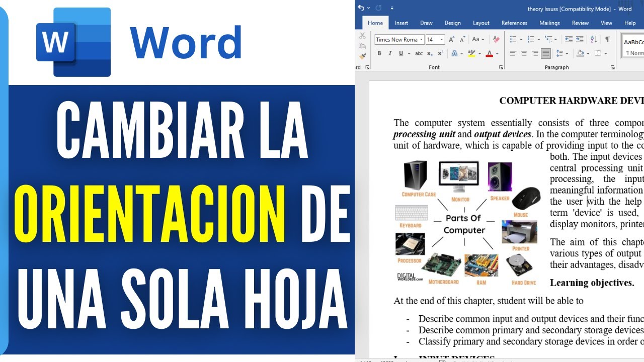Click the Redo button in Quick Access

[x=378, y=8]
